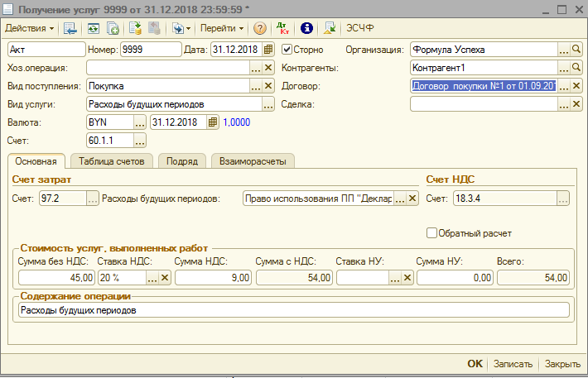This screenshot has width=588, height=378.
Task: Open selection for Вид услуги field
Action: point(268,104)
